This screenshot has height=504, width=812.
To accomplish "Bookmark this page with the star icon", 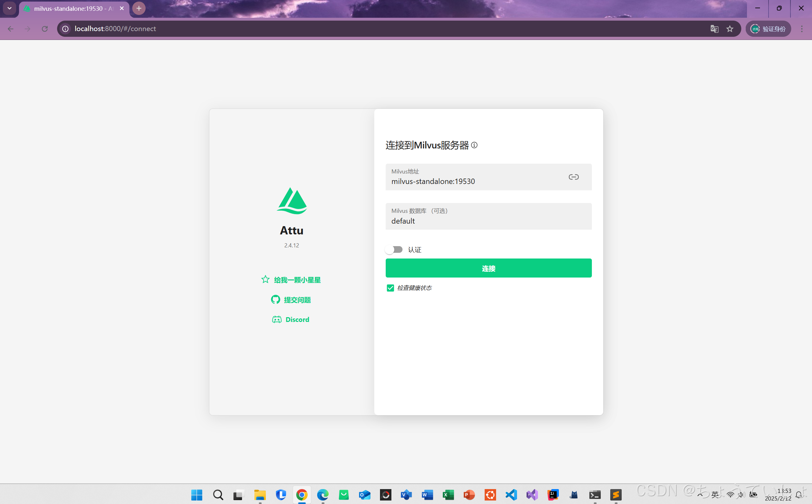I will click(730, 29).
